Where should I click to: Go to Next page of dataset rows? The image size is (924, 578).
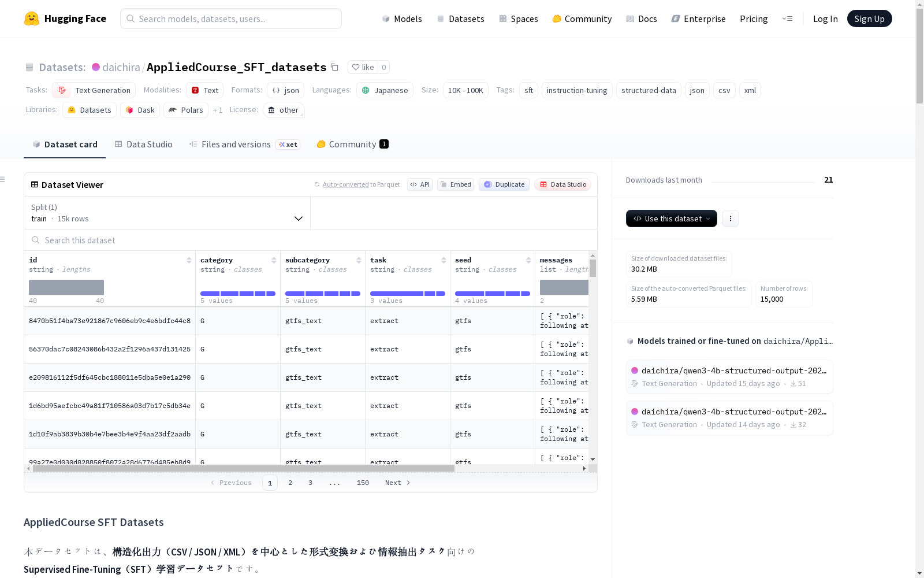(x=397, y=483)
